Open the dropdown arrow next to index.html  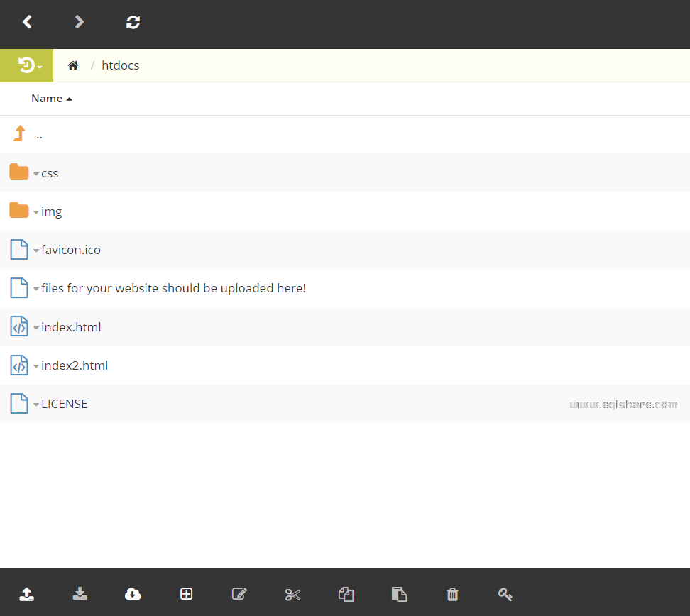(36, 328)
